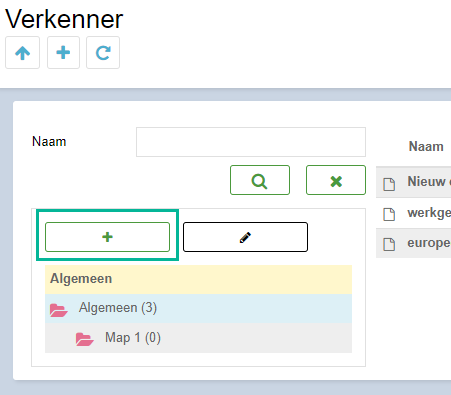Click the refresh icon in the toolbar

point(103,53)
